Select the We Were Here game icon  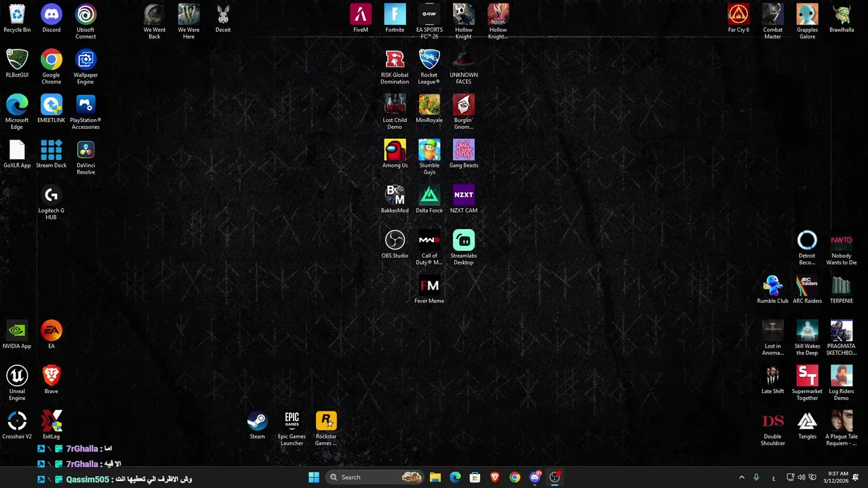tap(189, 22)
